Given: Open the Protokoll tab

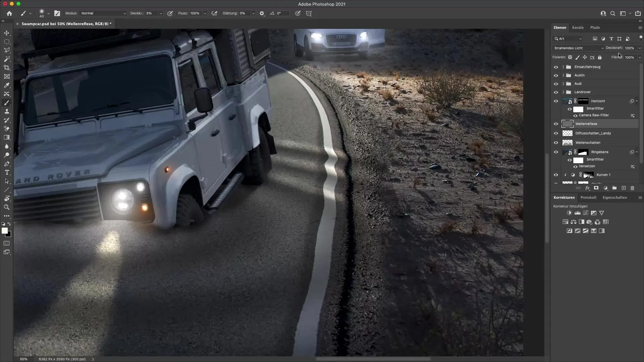Looking at the screenshot, I should point(589,197).
